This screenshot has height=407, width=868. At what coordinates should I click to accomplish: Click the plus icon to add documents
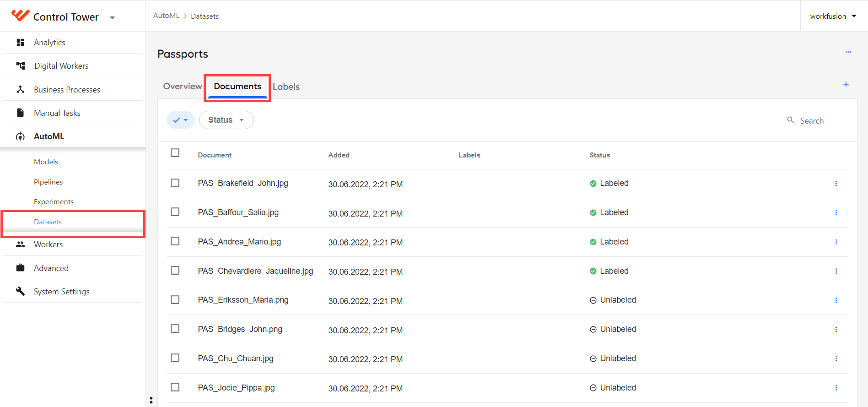pos(846,84)
